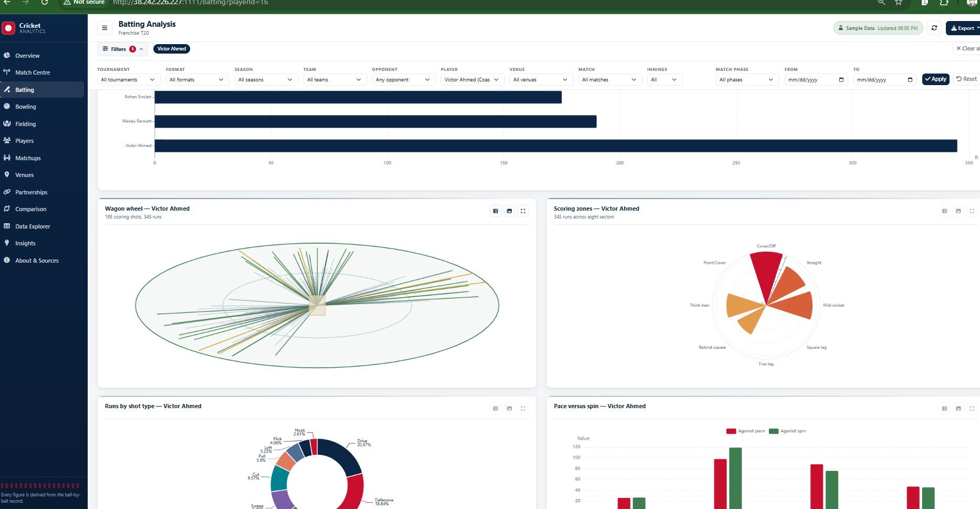Screen dimensions: 980x509
Task: Open the Player dropdown showing Victor Ahmed
Action: click(472, 80)
